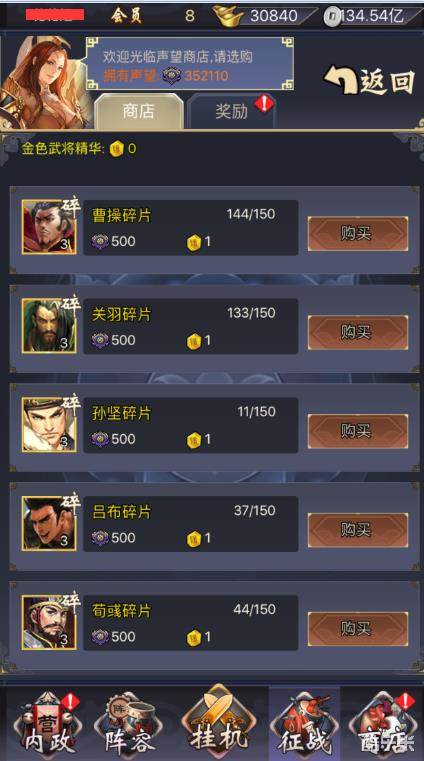Click the gold ingot currency icon
Screen dimensions: 424x761
point(229,16)
